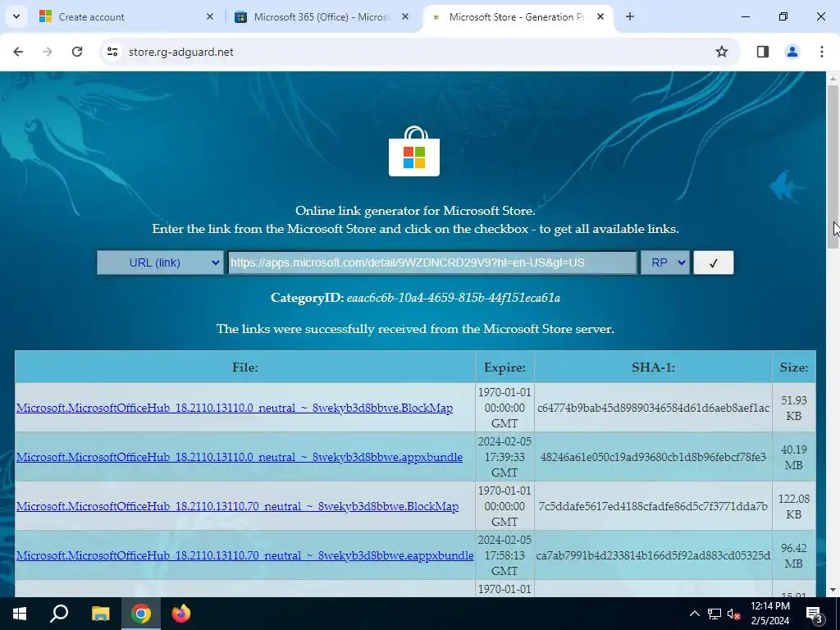Click the File: column header

pyautogui.click(x=244, y=367)
